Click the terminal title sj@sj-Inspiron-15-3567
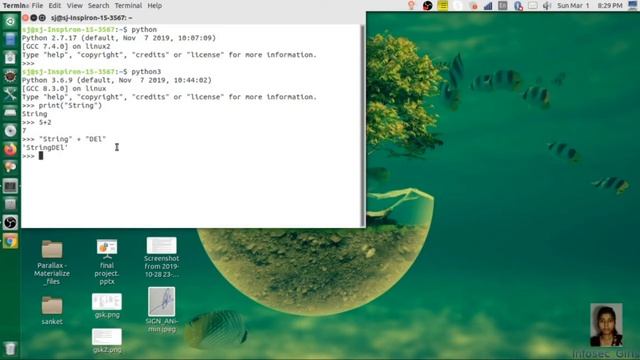 (91, 18)
